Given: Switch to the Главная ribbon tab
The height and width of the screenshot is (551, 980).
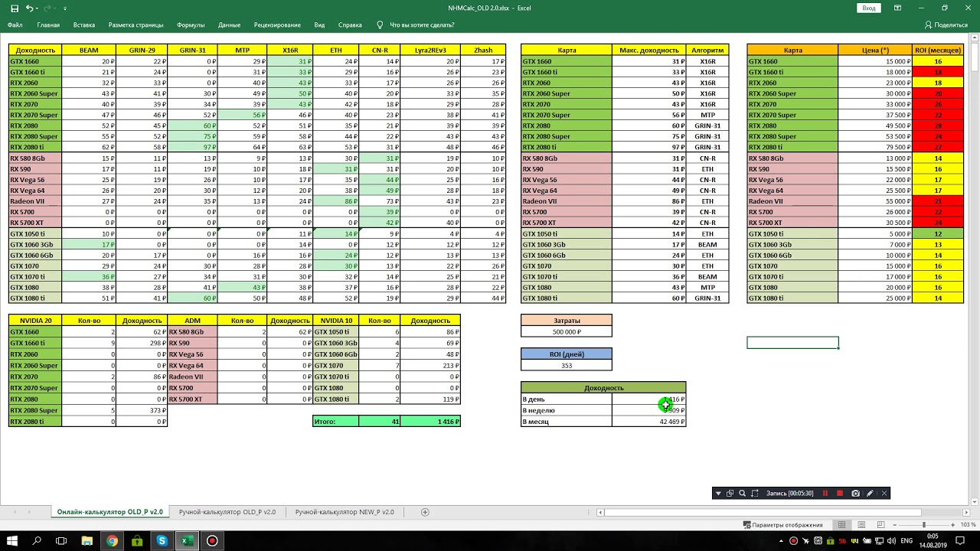Looking at the screenshot, I should point(48,24).
